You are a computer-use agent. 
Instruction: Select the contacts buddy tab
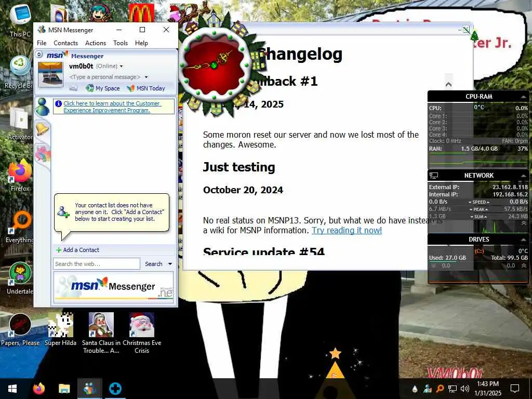[x=43, y=107]
